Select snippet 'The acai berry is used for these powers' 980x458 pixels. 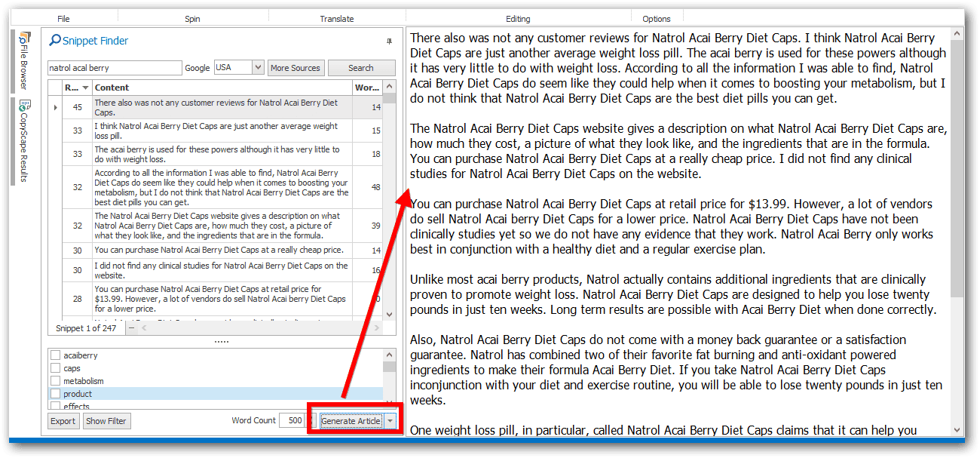pos(222,155)
